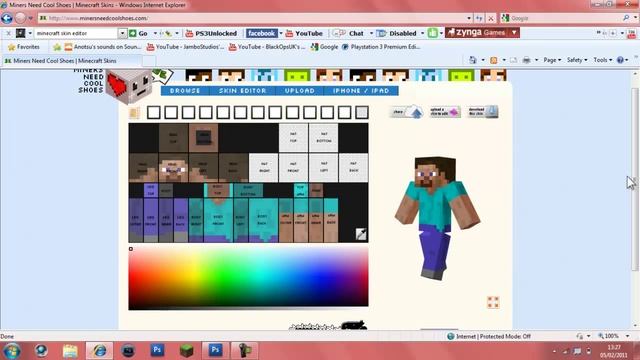Click the Miners Need Cool Shoes heart-block logo

(129, 86)
